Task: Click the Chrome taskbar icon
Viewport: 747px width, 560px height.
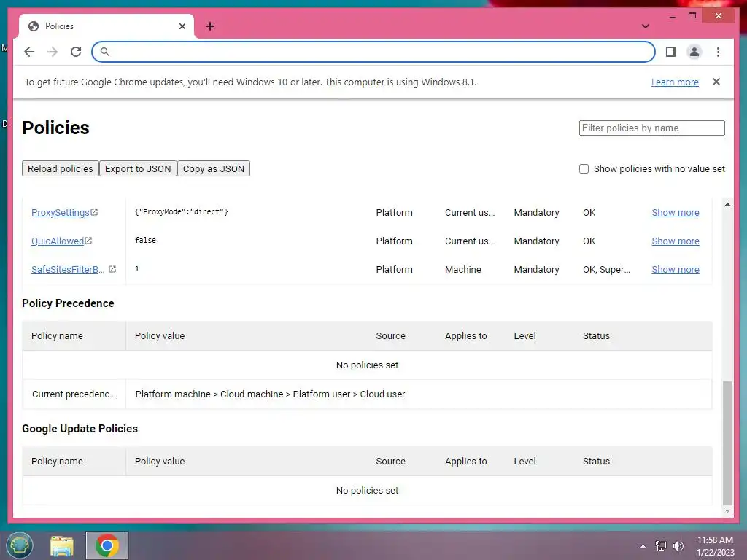Action: (107, 545)
